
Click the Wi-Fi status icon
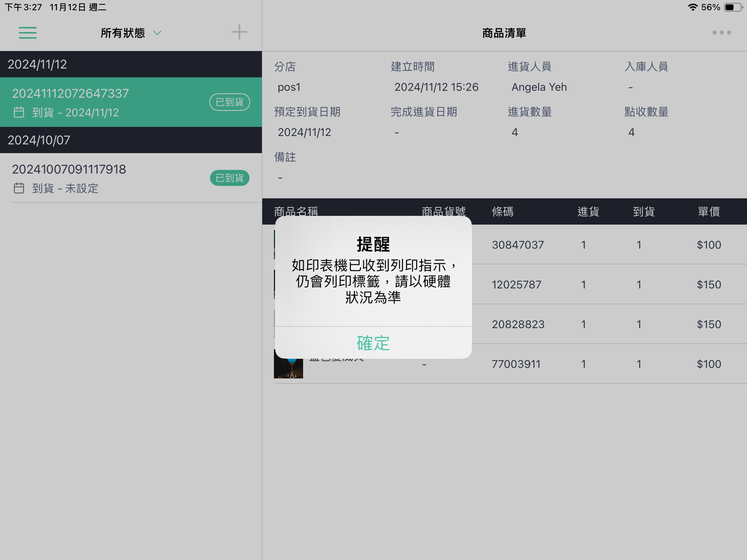[x=692, y=7]
